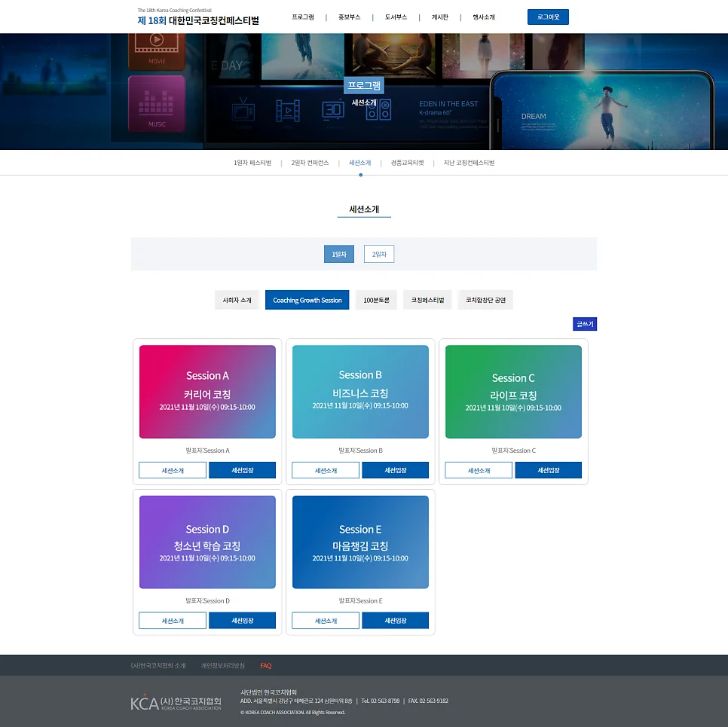Click 세션입장 under Session A

click(243, 470)
